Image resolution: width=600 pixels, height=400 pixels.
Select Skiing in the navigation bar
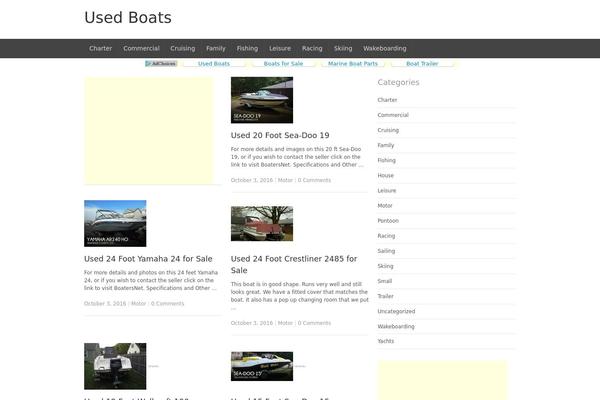click(343, 49)
